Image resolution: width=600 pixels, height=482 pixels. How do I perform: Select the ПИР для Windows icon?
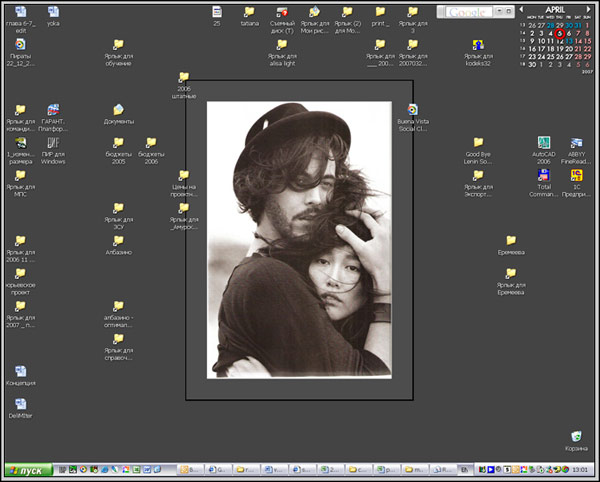pyautogui.click(x=53, y=143)
